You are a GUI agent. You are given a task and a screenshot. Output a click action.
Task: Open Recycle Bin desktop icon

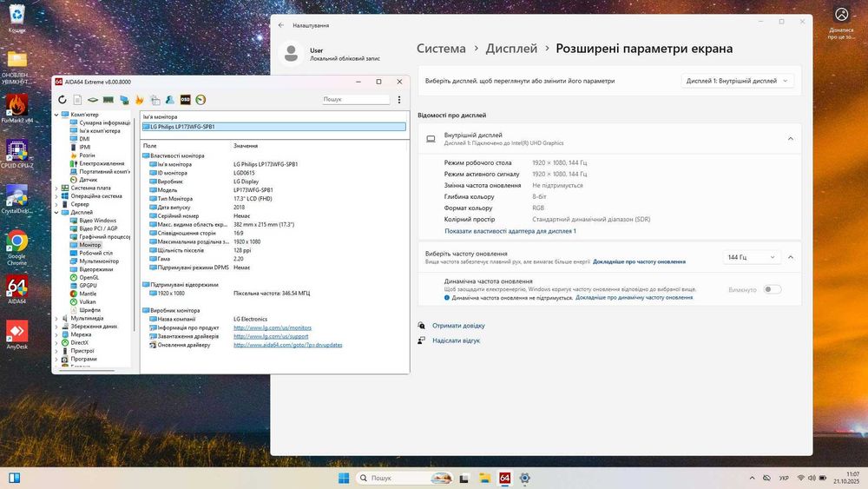coord(17,18)
